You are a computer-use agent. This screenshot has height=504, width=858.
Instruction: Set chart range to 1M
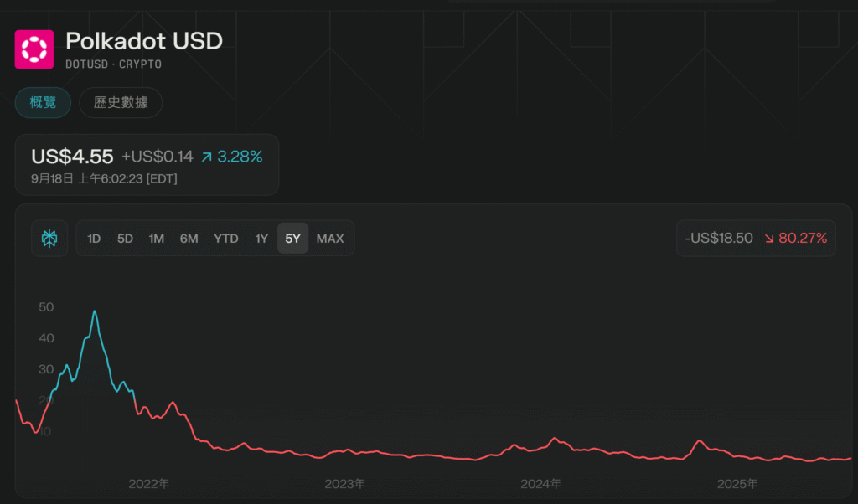(157, 239)
